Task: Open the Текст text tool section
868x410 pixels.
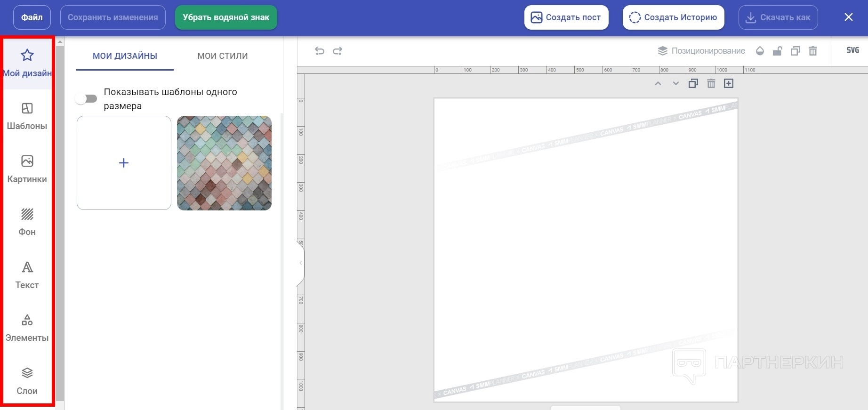Action: (27, 275)
